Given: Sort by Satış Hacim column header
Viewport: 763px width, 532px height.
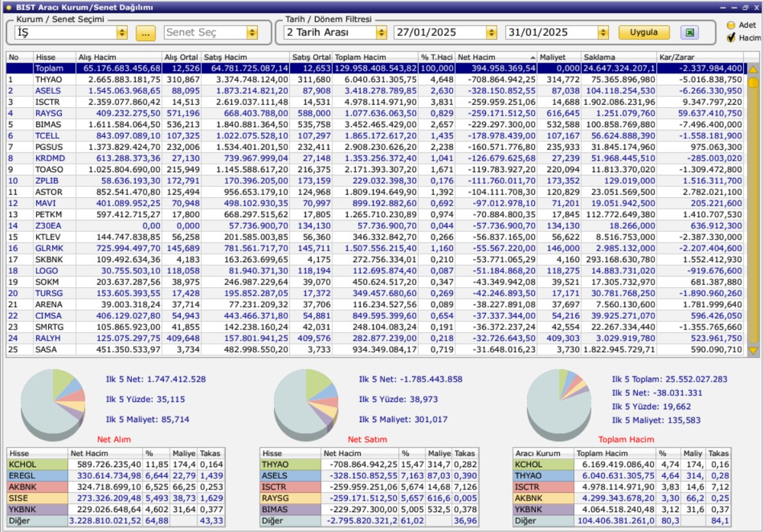Looking at the screenshot, I should (x=246, y=57).
